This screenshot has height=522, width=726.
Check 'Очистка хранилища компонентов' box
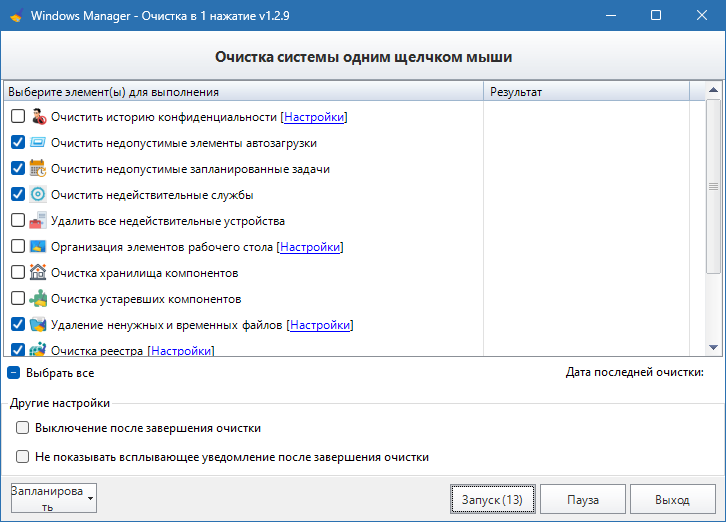pos(18,272)
